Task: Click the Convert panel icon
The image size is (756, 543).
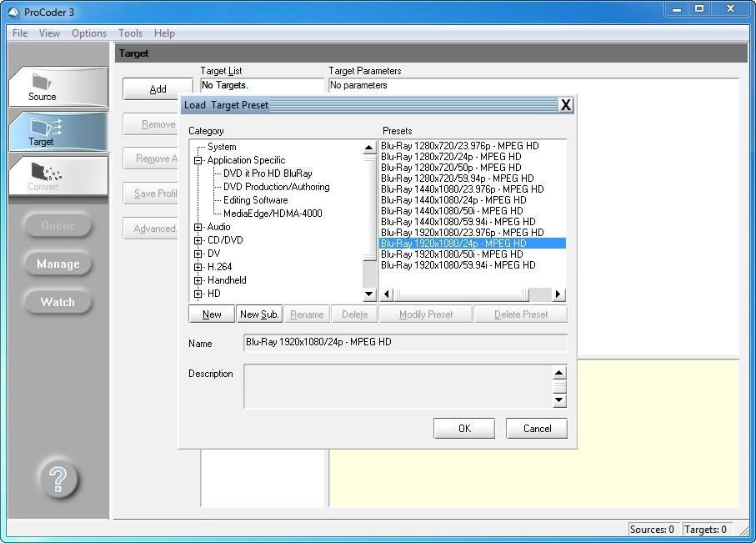Action: point(58,176)
